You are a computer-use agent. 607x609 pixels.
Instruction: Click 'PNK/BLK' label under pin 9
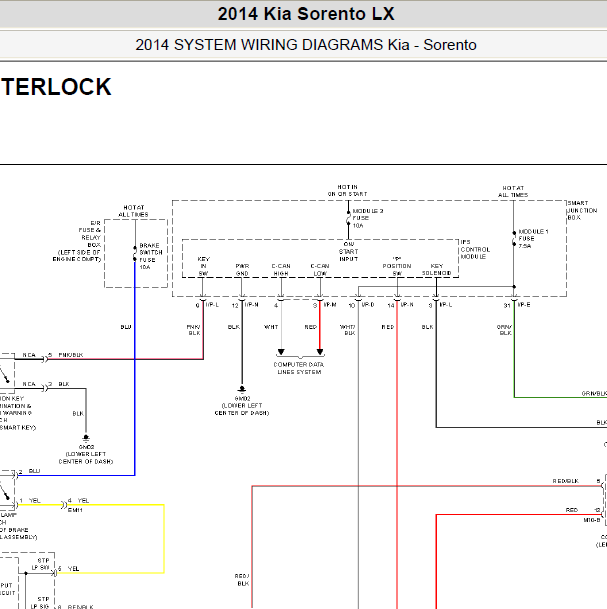point(194,330)
